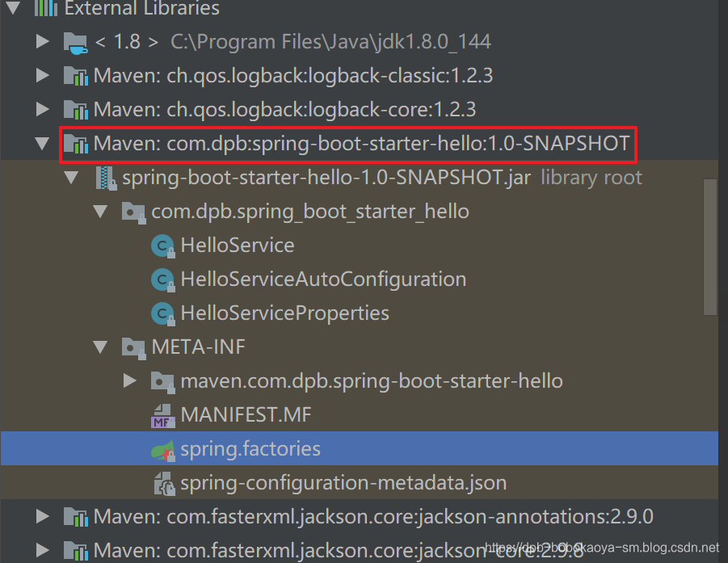Click the External Libraries bookshelf icon
Viewport: 728px width, 563px height.
[46, 7]
